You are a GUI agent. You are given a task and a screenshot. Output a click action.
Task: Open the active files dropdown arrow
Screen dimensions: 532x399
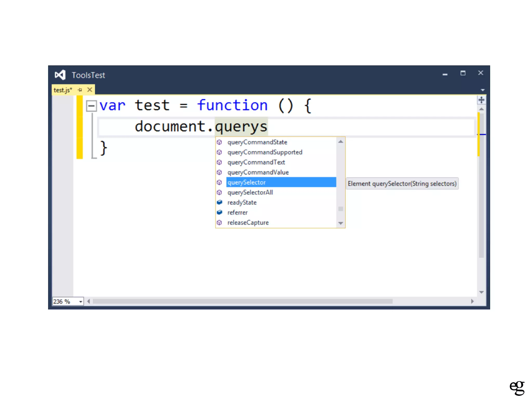pos(482,90)
